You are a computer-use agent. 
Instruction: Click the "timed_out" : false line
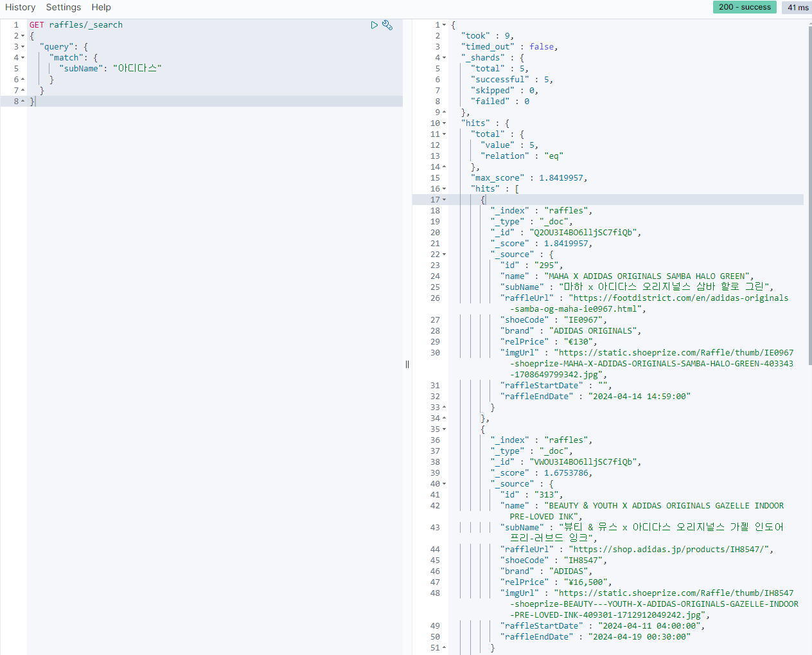(x=509, y=47)
